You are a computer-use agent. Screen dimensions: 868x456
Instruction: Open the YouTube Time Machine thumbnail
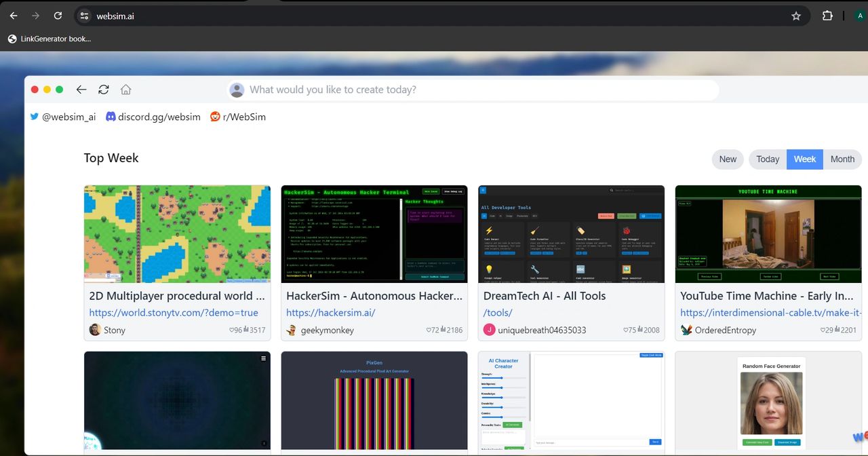tap(768, 233)
